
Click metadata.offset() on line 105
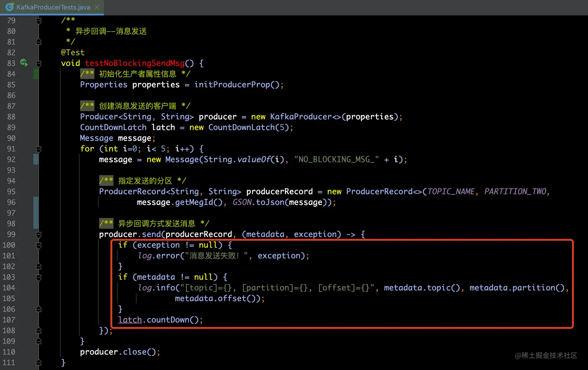215,298
